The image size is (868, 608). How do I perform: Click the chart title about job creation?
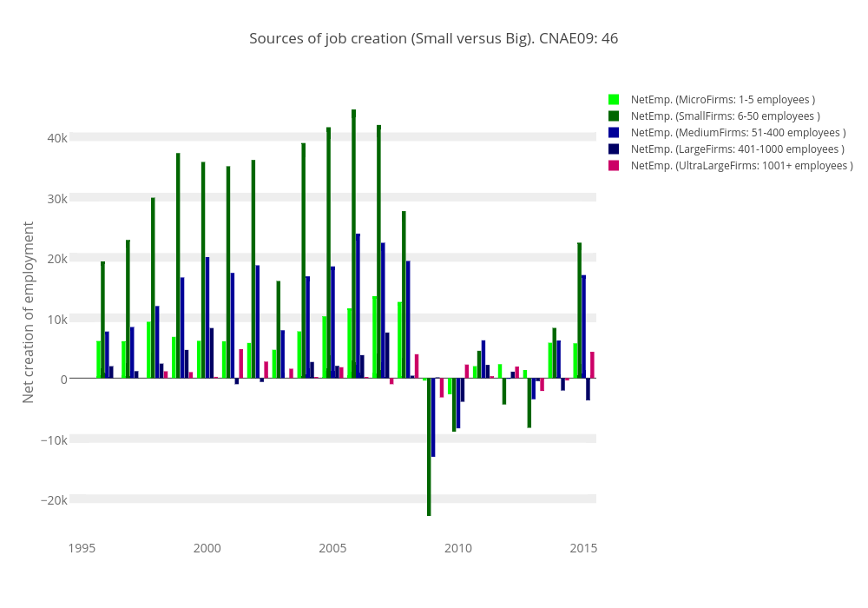click(x=433, y=38)
